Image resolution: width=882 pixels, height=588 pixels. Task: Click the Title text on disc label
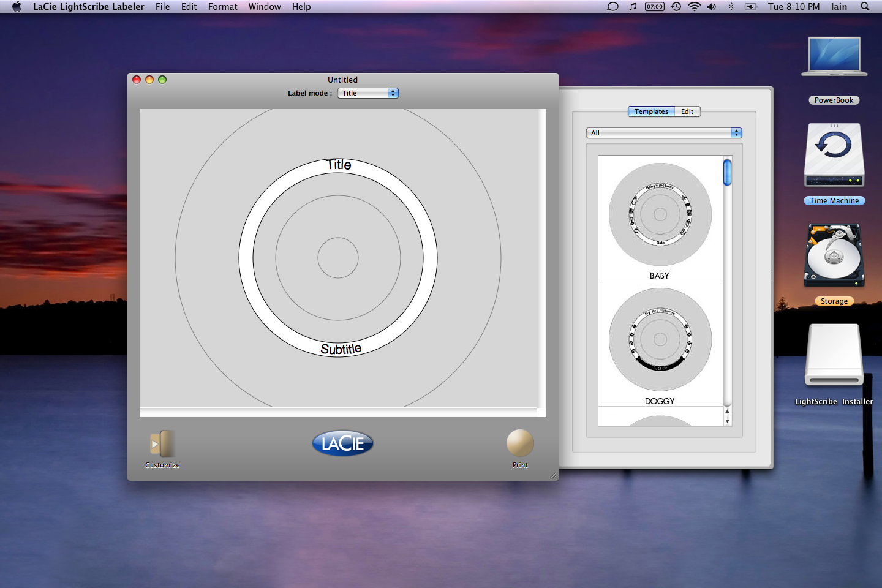pyautogui.click(x=339, y=165)
